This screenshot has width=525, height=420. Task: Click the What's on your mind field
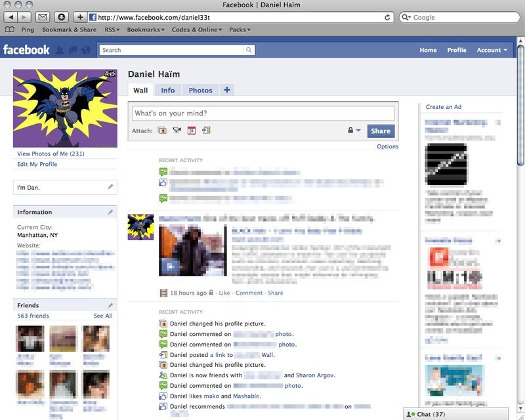(263, 114)
